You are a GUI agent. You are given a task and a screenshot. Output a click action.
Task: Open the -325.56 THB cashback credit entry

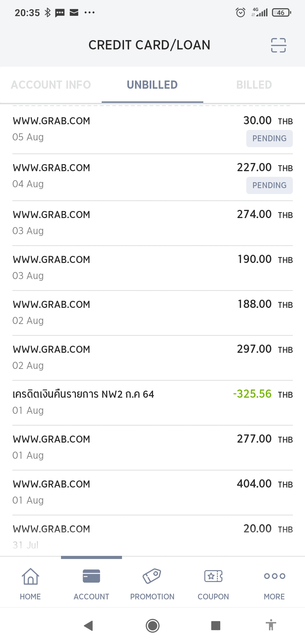(152, 402)
